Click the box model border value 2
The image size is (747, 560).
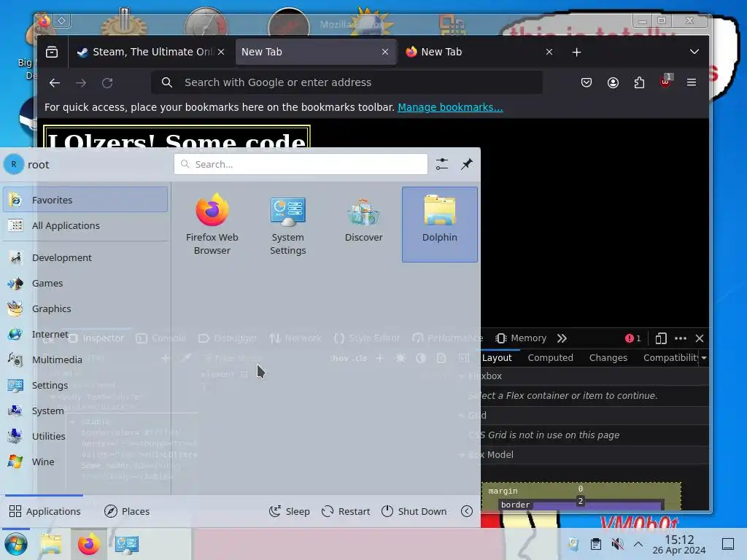pos(580,501)
